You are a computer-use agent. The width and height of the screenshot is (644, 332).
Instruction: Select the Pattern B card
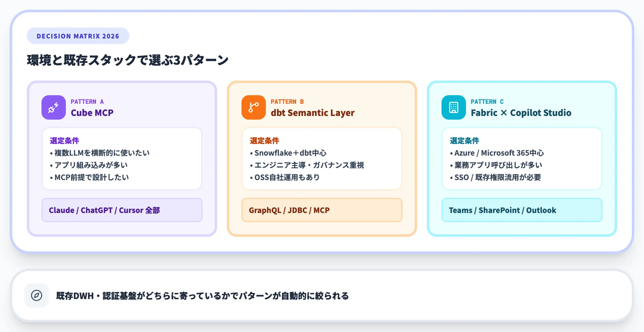(322, 158)
